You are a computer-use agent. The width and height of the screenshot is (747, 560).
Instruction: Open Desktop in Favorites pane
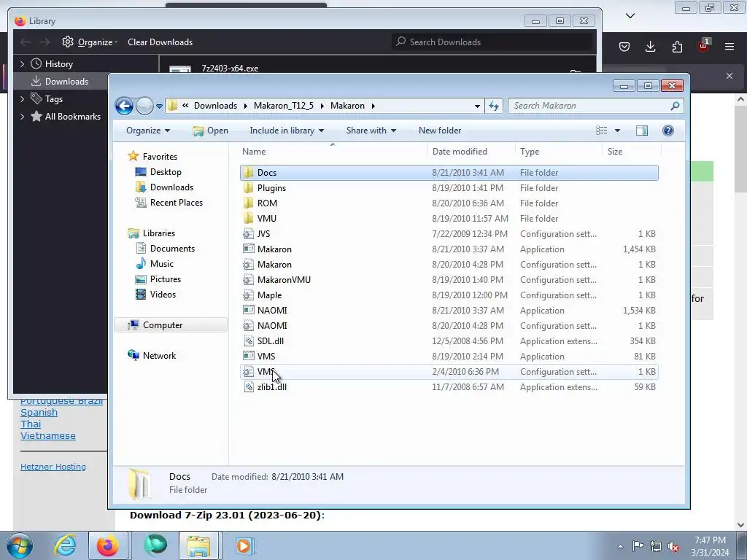[x=165, y=172]
